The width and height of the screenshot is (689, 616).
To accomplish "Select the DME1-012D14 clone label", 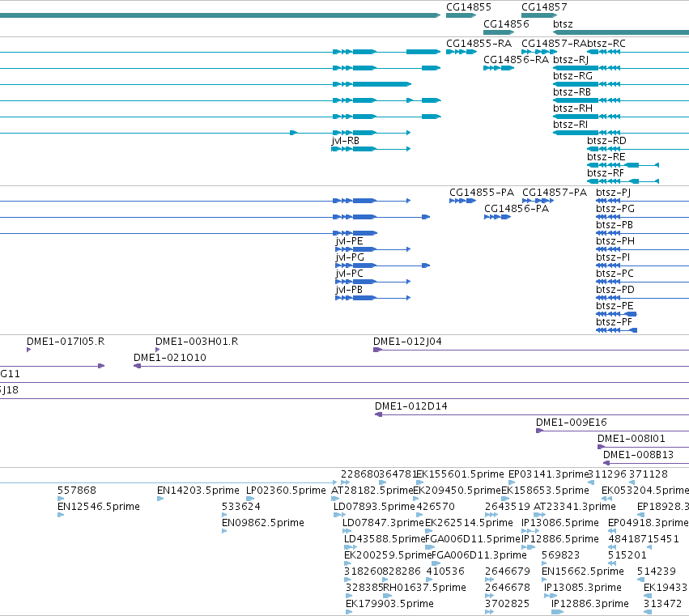I will tap(410, 406).
